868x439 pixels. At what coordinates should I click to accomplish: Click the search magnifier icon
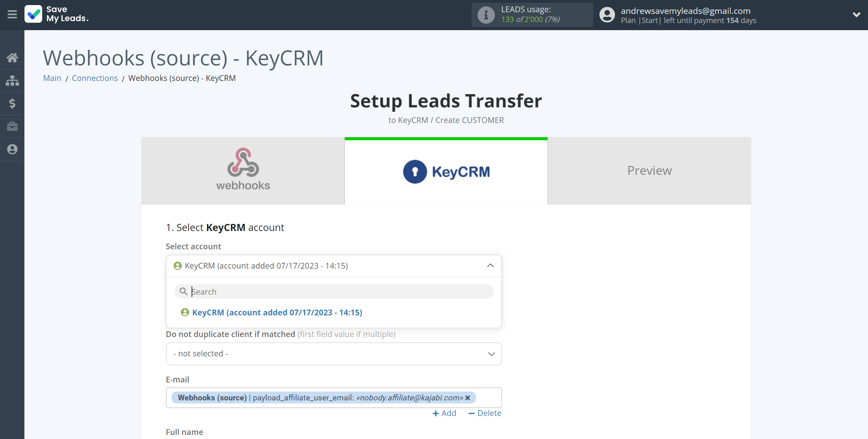point(183,292)
